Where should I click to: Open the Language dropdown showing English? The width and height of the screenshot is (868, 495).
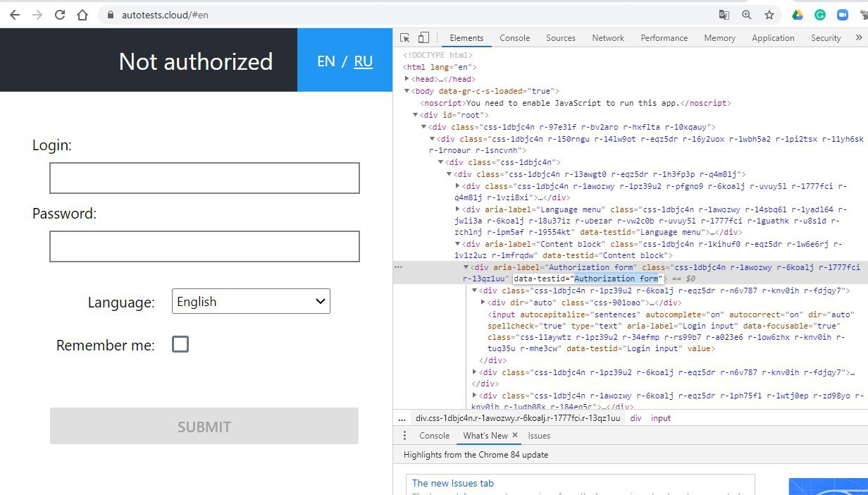pyautogui.click(x=251, y=302)
